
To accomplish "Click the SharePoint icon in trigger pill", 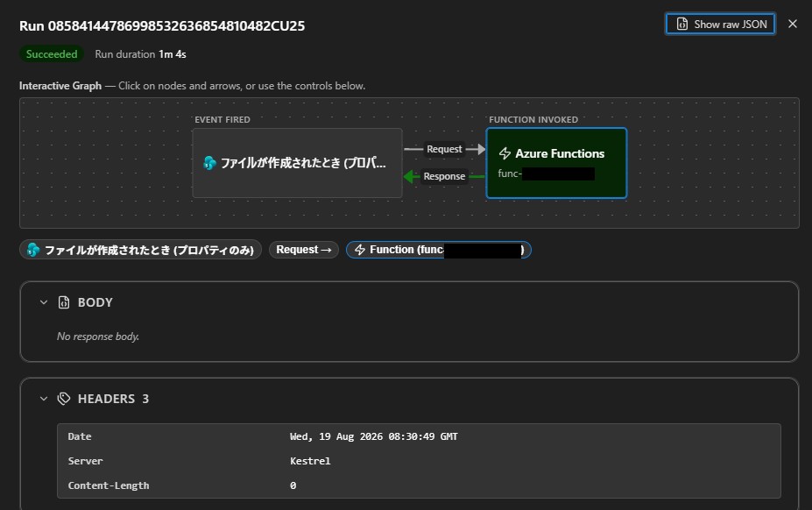I will (x=33, y=250).
